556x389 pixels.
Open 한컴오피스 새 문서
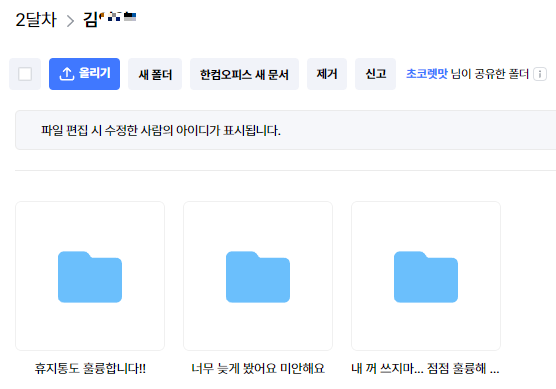tap(244, 74)
